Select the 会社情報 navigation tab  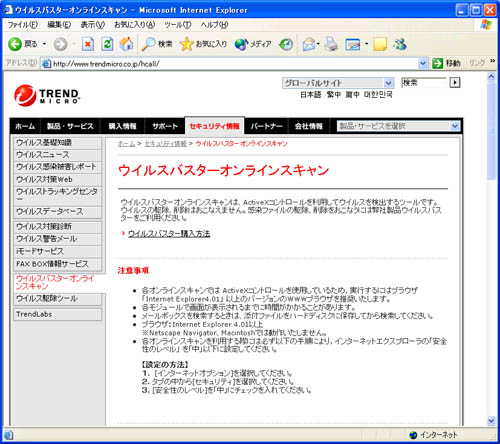point(308,126)
